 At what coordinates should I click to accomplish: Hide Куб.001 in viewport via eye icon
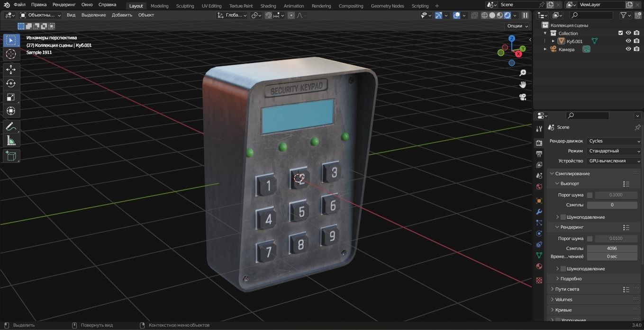[628, 41]
